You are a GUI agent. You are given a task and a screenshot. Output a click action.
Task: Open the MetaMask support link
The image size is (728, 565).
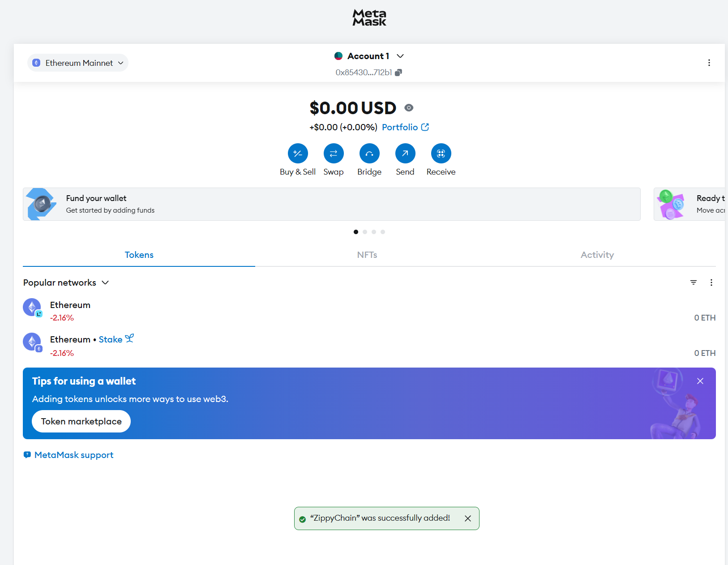tap(74, 455)
